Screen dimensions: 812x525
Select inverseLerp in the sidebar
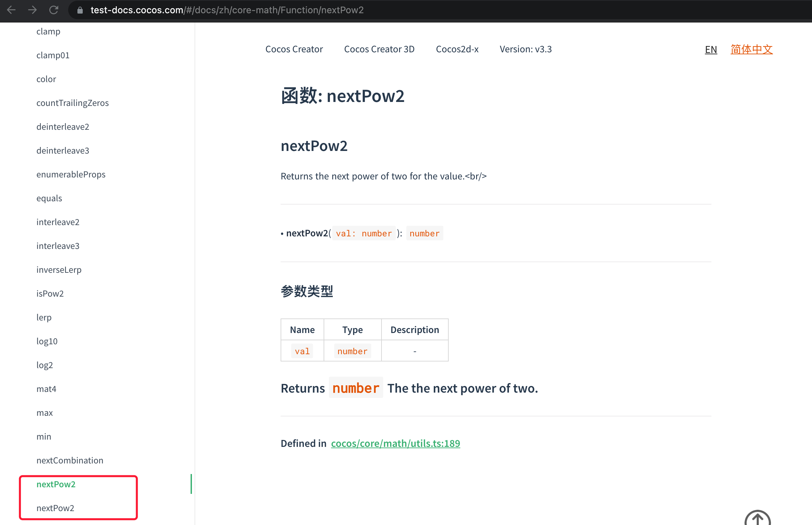click(x=59, y=270)
